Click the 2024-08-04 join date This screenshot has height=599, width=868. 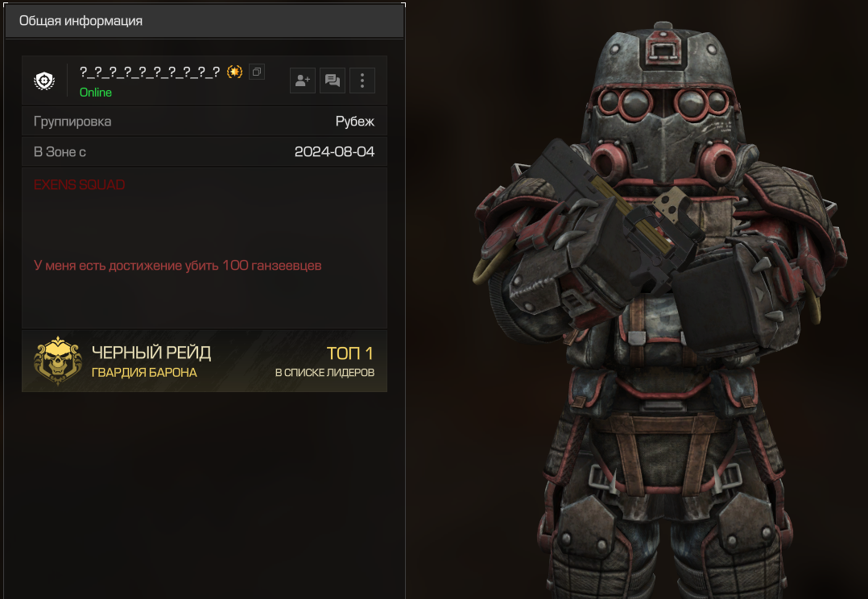[334, 151]
